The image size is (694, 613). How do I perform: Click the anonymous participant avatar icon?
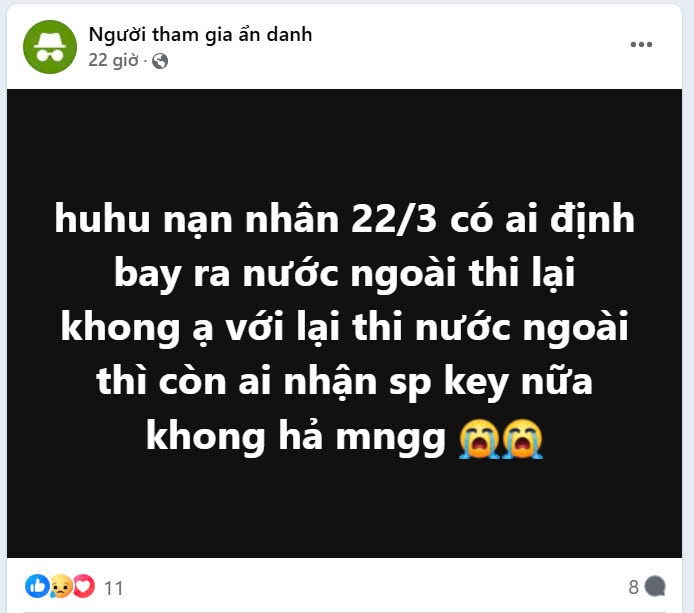pyautogui.click(x=50, y=47)
